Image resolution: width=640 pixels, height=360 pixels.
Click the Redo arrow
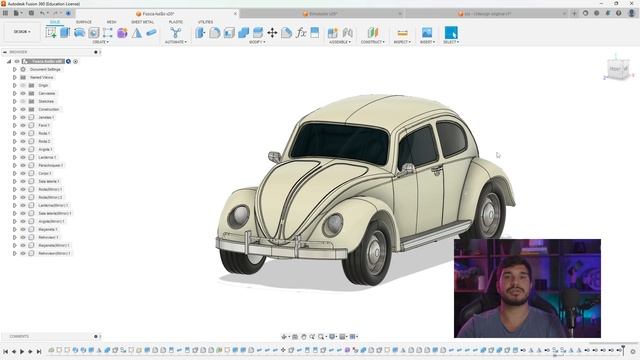(56, 13)
